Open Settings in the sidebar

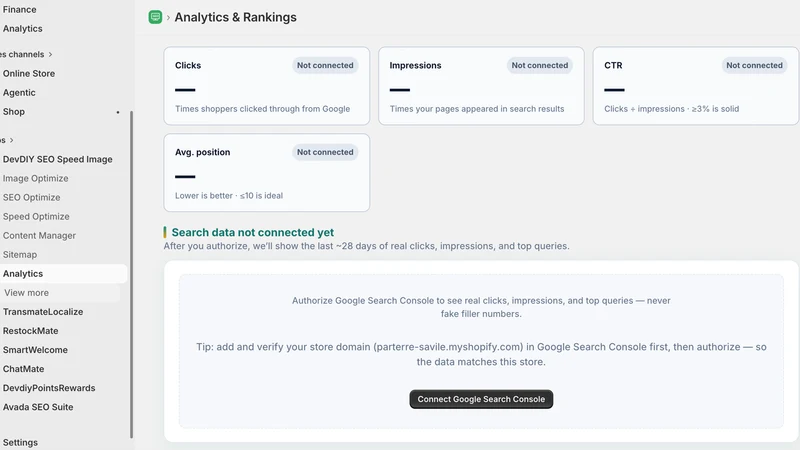pyautogui.click(x=20, y=442)
